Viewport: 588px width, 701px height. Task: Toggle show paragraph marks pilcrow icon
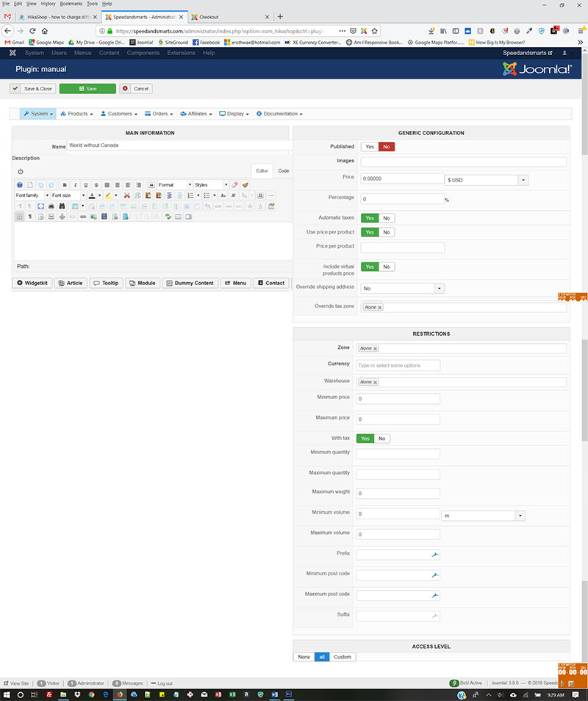pos(30,217)
